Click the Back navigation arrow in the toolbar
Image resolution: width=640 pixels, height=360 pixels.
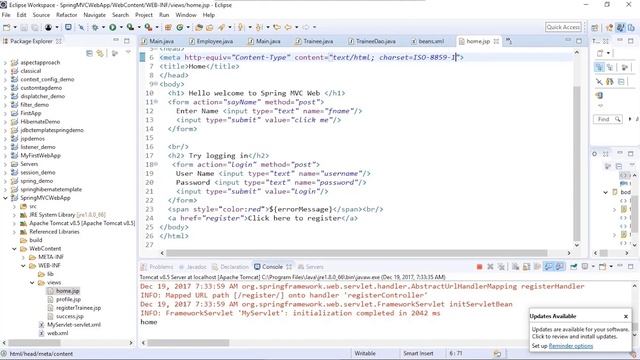click(288, 27)
